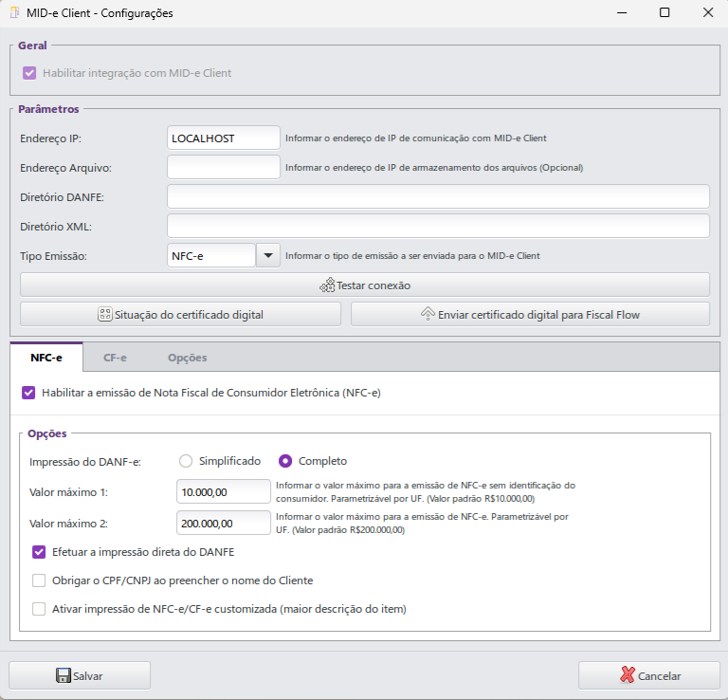Click the 'Parâmetros' group title
This screenshot has width=728, height=700.
click(x=48, y=109)
